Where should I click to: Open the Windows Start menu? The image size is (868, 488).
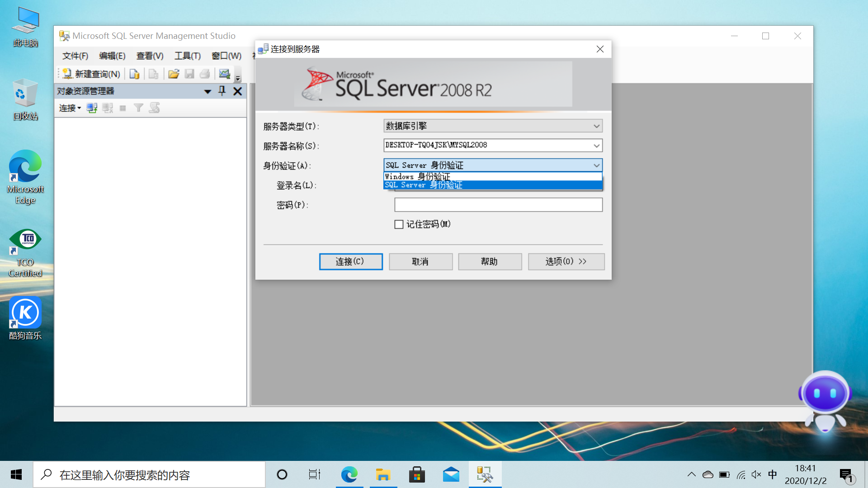16,474
